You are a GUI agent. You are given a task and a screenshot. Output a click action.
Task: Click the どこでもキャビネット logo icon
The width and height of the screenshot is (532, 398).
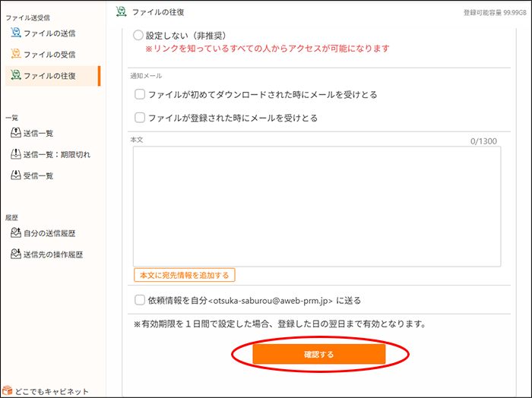pos(7,390)
